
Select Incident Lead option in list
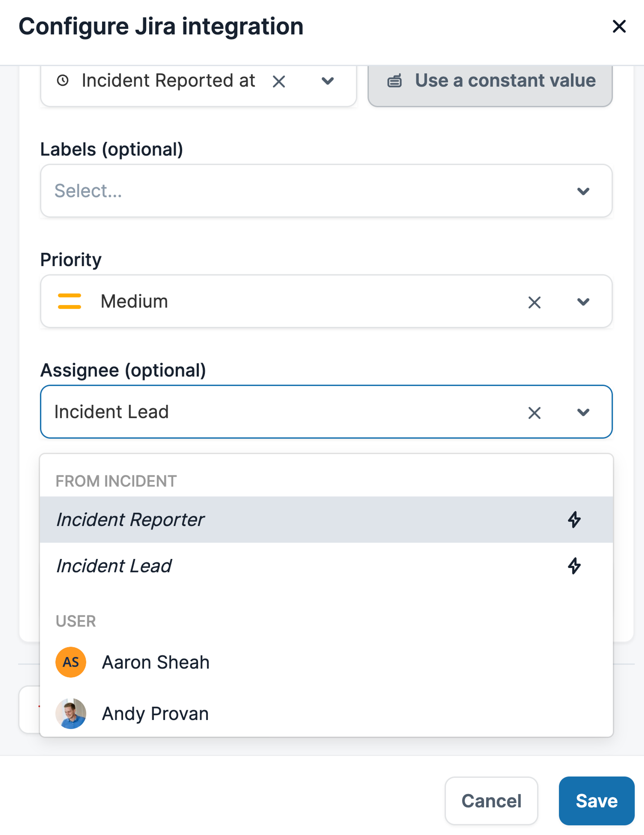click(114, 566)
